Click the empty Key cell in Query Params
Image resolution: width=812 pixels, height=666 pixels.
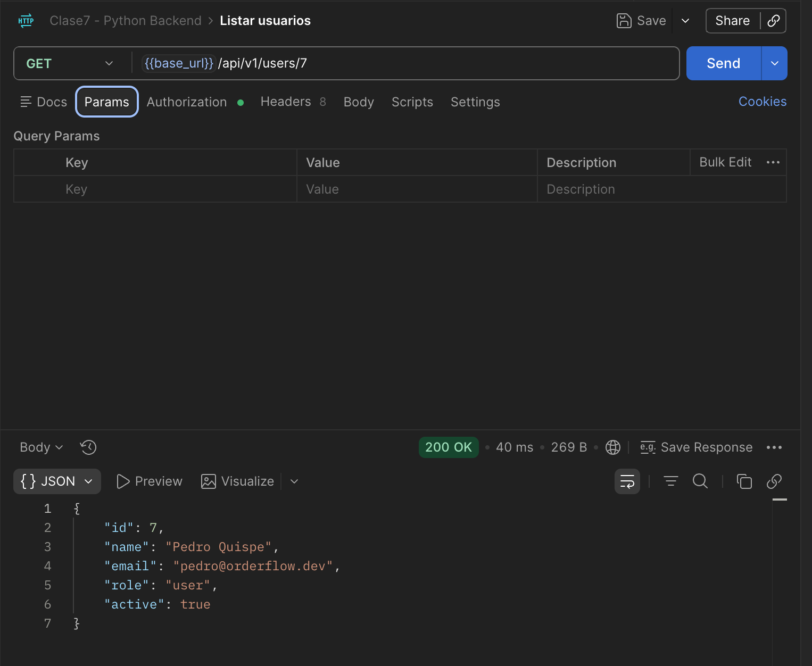pos(176,189)
